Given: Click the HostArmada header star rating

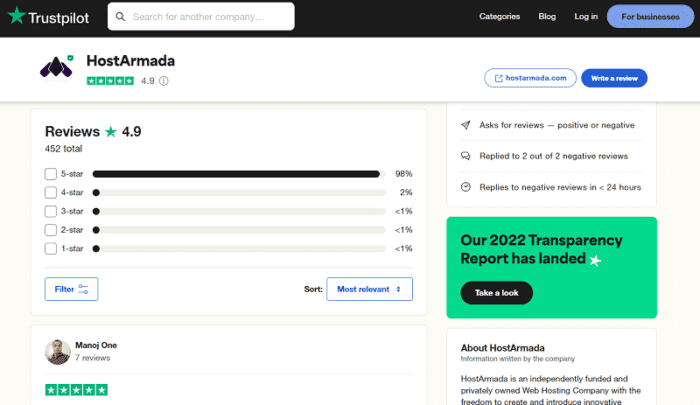Looking at the screenshot, I should tap(110, 81).
